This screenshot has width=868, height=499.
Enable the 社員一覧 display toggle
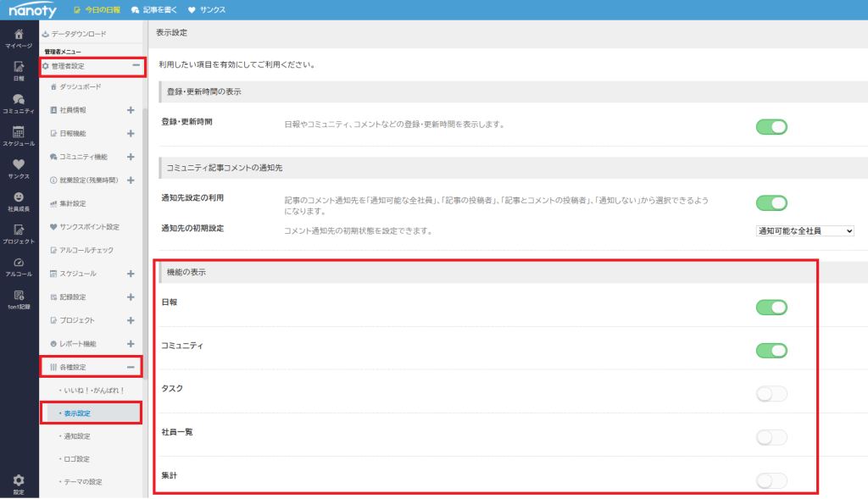click(x=771, y=437)
